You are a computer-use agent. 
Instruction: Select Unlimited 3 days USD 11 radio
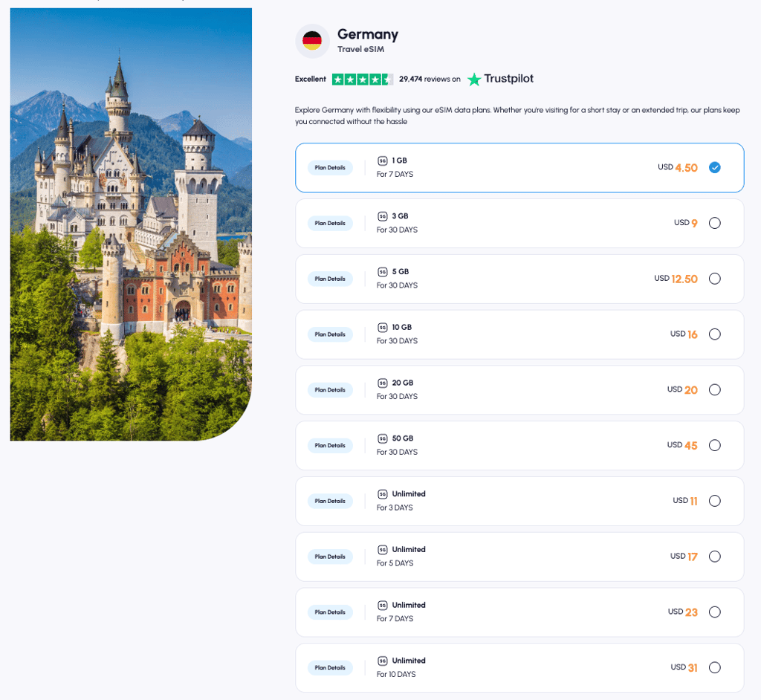(714, 501)
